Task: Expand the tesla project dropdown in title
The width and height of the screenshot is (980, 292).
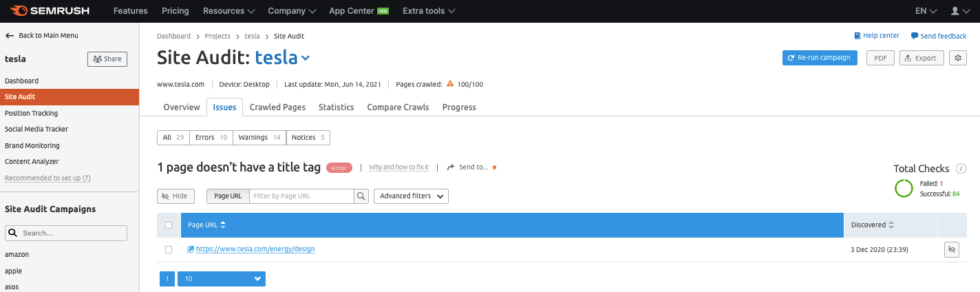Action: point(306,59)
